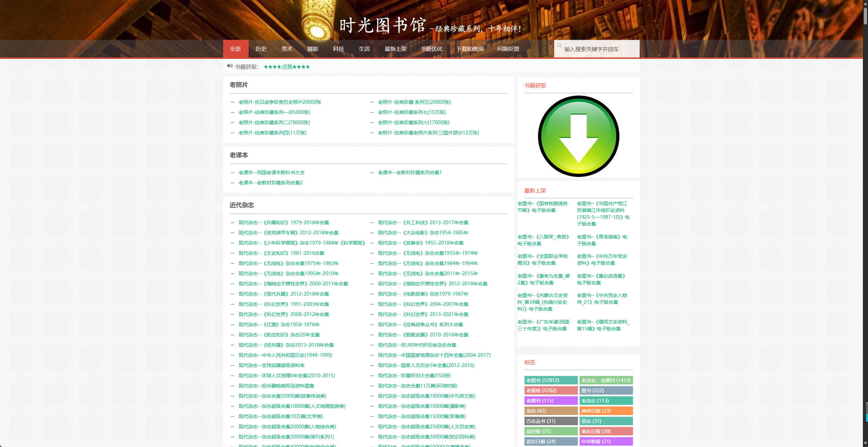Open 老照片-经典珍藏系列四(11万张) link

272,133
